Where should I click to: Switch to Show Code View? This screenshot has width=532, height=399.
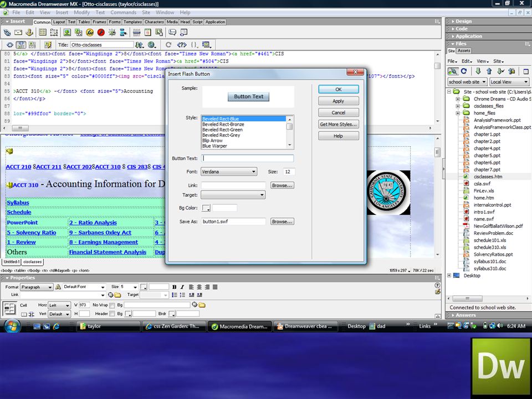tap(10, 45)
